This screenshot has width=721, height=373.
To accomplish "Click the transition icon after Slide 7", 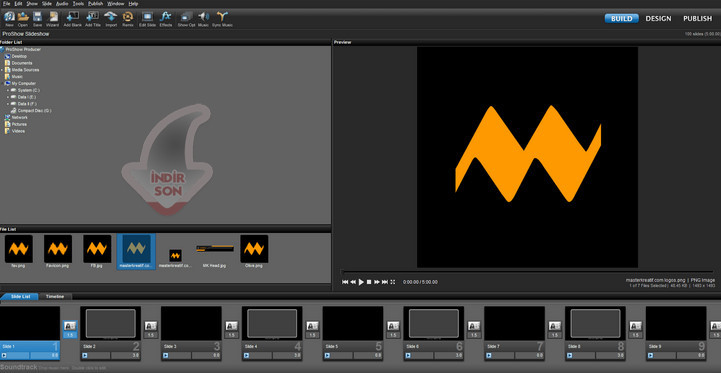I will pyautogui.click(x=555, y=326).
